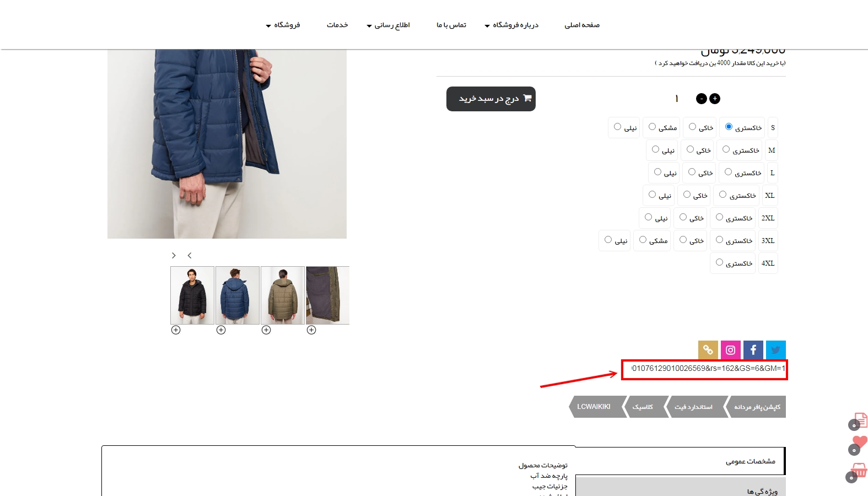Screen dimensions: 868x496
Task: Open the Instagram share icon
Action: pyautogui.click(x=730, y=350)
